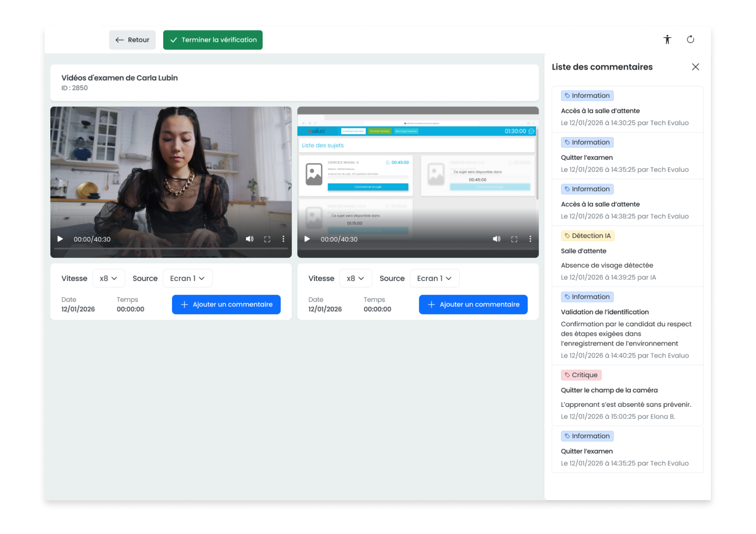Expand the left video Source Ecran 1 dropdown
Screen dimensions: 756x534
pyautogui.click(x=187, y=278)
